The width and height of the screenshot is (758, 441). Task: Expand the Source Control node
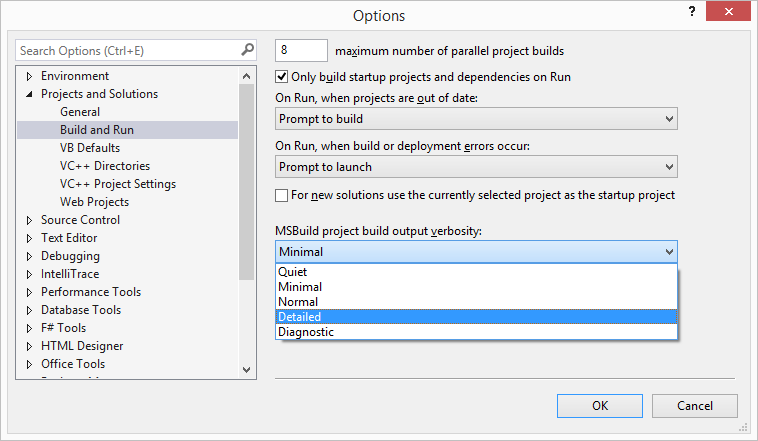pyautogui.click(x=29, y=220)
